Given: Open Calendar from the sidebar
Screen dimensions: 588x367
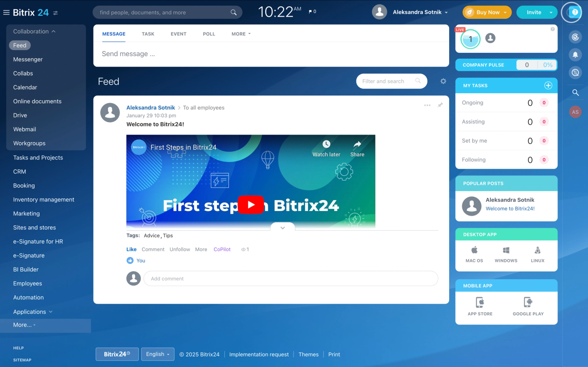Looking at the screenshot, I should point(25,87).
